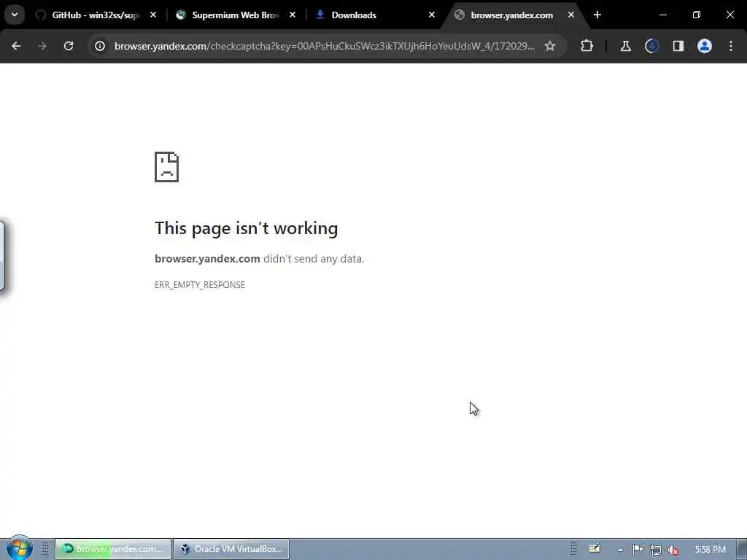Viewport: 747px width, 560px height.
Task: Open the profile avatar menu
Action: (x=705, y=46)
